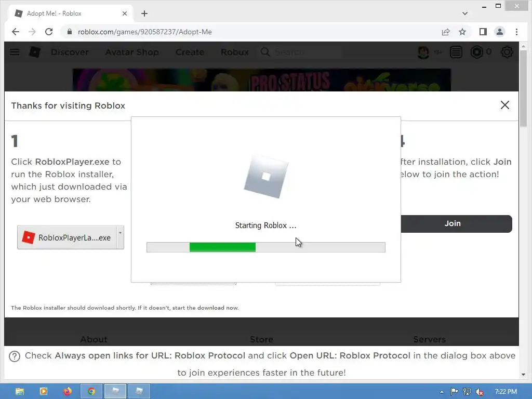Switch to Chrome in the taskbar
Viewport: 532px width, 399px height.
coord(91,391)
